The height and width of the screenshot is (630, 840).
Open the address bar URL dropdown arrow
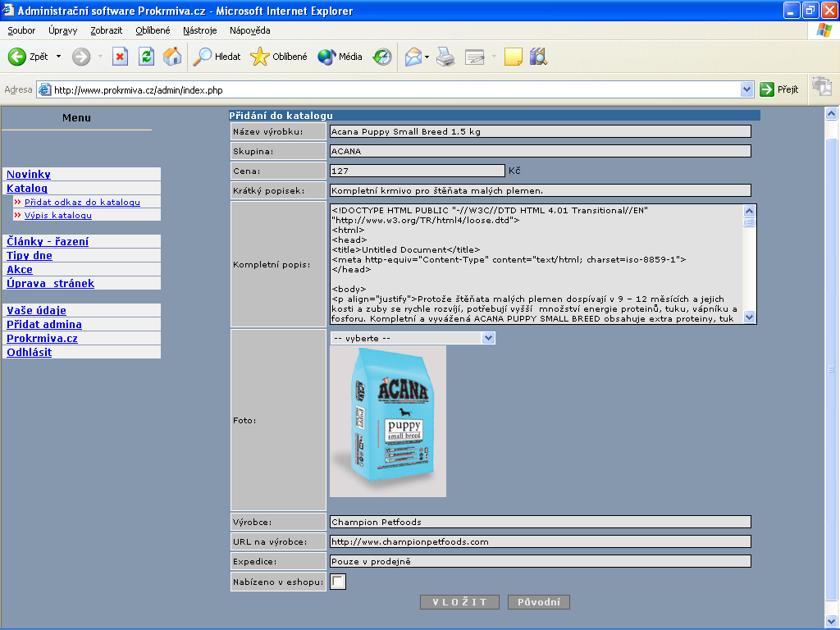point(746,89)
